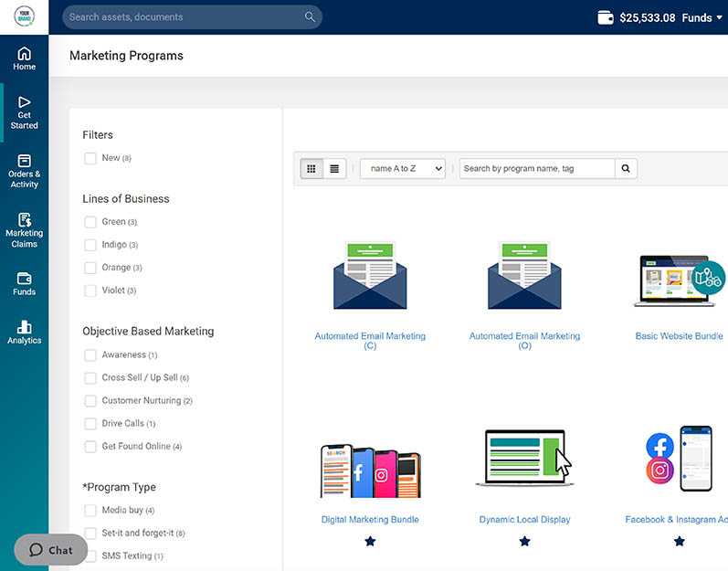
Task: Open Automated Email Marketing (C) link
Action: click(x=370, y=341)
